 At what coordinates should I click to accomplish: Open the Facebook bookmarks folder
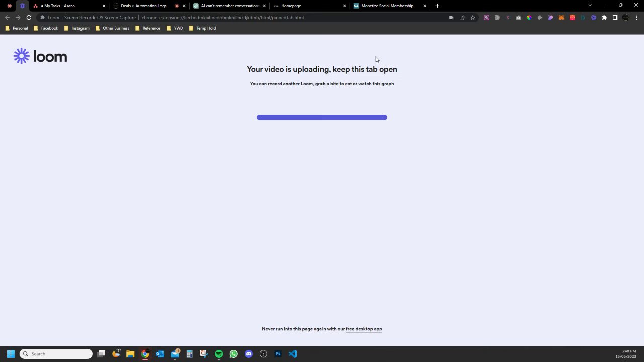[x=46, y=28]
